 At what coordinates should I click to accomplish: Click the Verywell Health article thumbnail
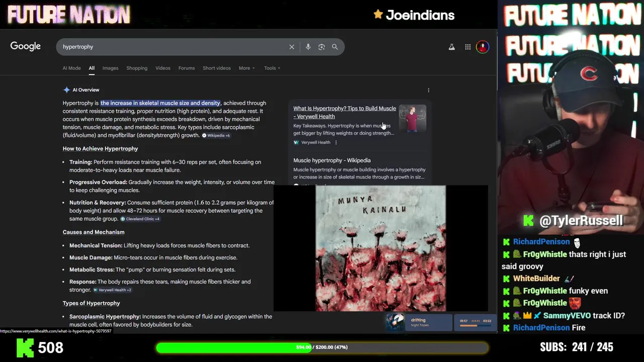click(413, 119)
